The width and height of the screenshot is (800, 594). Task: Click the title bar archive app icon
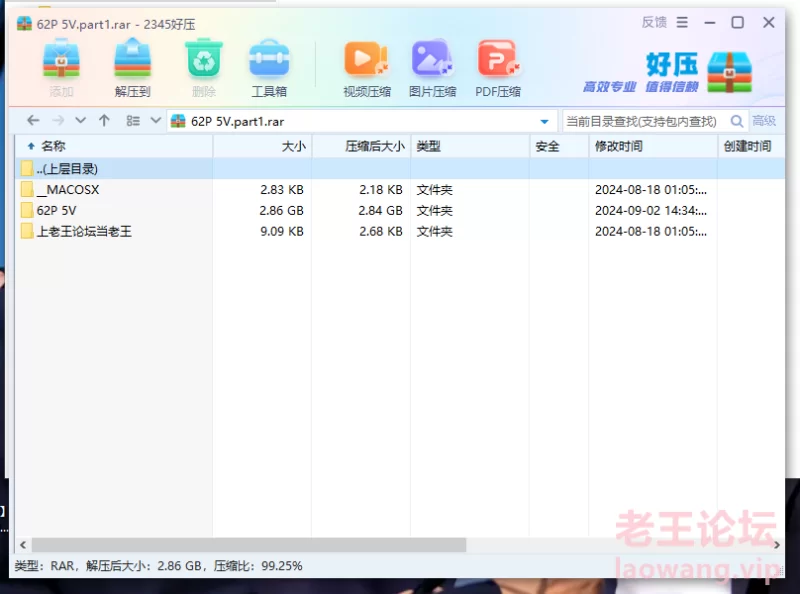pos(24,23)
